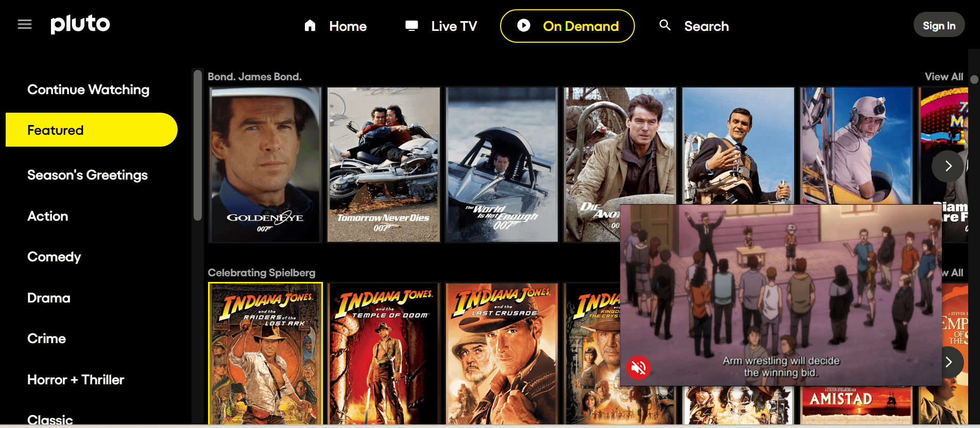This screenshot has width=980, height=428.
Task: Open the Season's Greetings category
Action: 88,175
